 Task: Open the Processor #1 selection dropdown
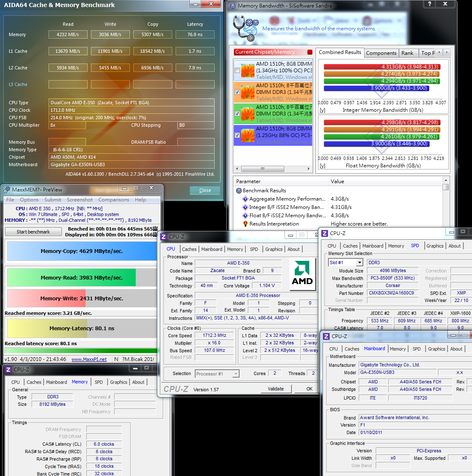[x=236, y=374]
